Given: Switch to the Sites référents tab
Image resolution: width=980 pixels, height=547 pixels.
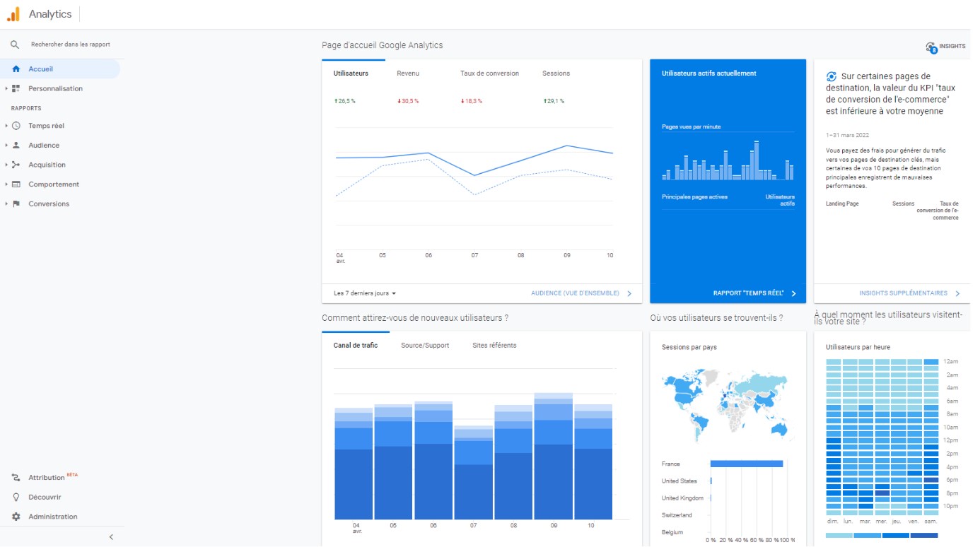Looking at the screenshot, I should [x=494, y=346].
